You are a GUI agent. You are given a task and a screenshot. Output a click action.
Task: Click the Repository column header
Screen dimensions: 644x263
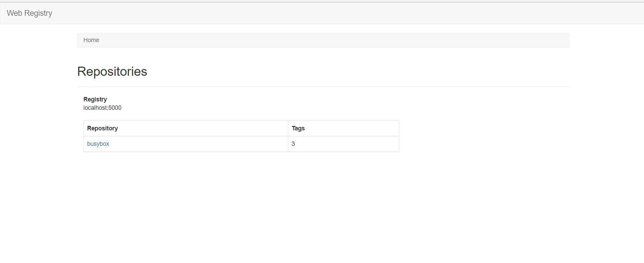pos(102,128)
